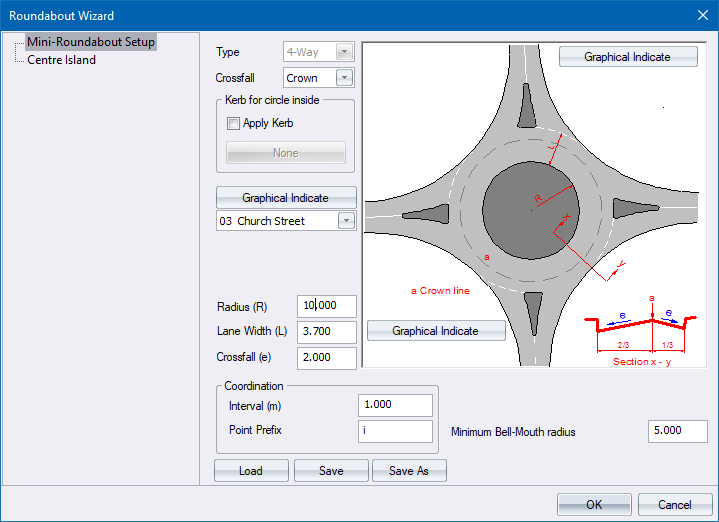
Task: Click Graphical Indicate at diagram bottom left
Action: tap(435, 331)
